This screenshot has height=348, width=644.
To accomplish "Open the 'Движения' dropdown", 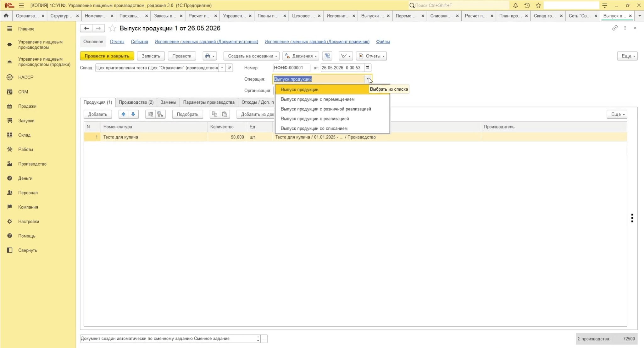I will click(x=301, y=56).
